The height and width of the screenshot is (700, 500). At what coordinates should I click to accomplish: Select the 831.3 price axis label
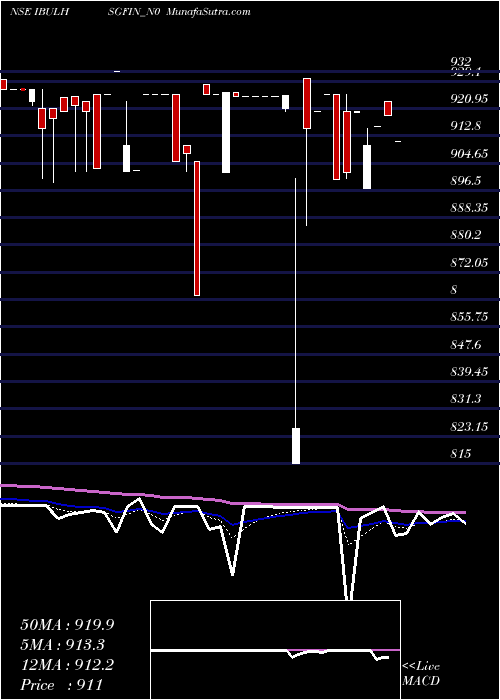click(465, 399)
